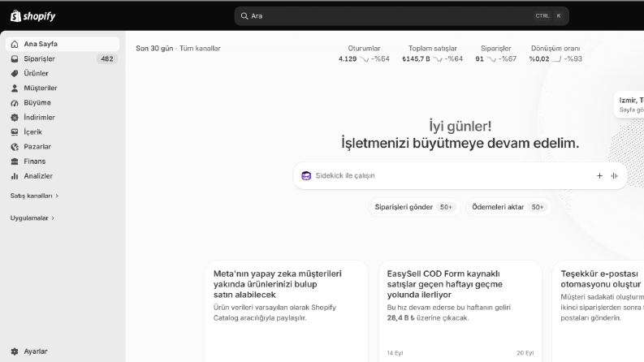644x362 pixels.
Task: Expand Satış kanalları section
Action: (x=34, y=196)
